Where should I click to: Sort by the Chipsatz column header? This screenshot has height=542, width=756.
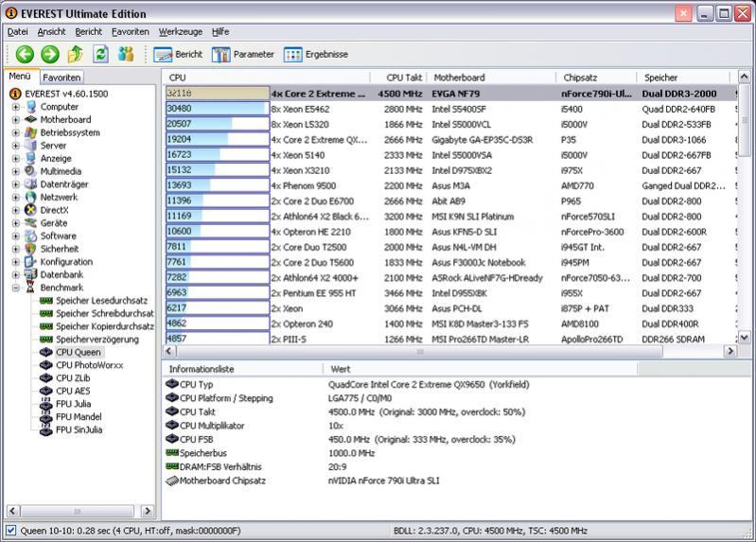point(596,78)
